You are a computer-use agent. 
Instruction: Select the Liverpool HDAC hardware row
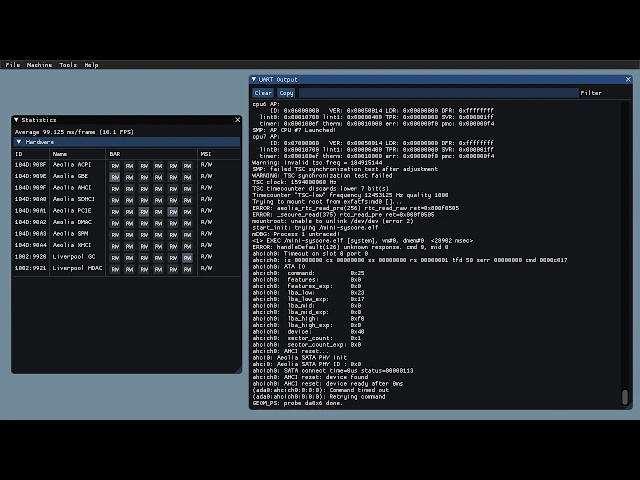pyautogui.click(x=127, y=269)
